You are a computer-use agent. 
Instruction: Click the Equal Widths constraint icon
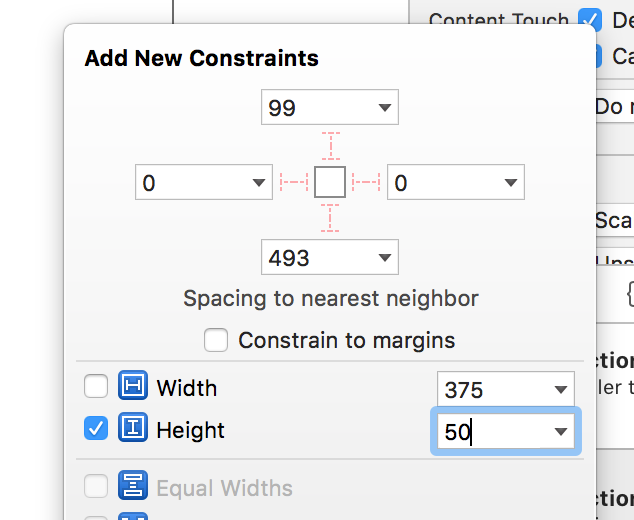point(133,485)
